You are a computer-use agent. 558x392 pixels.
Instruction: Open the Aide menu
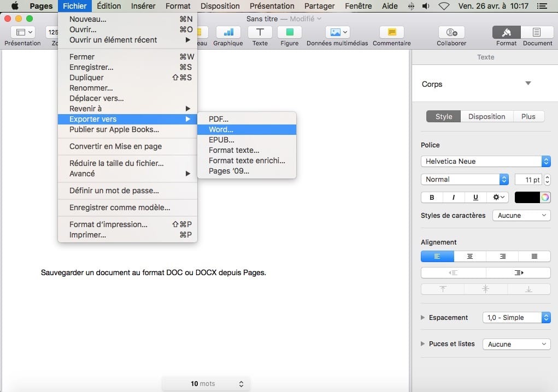[390, 6]
